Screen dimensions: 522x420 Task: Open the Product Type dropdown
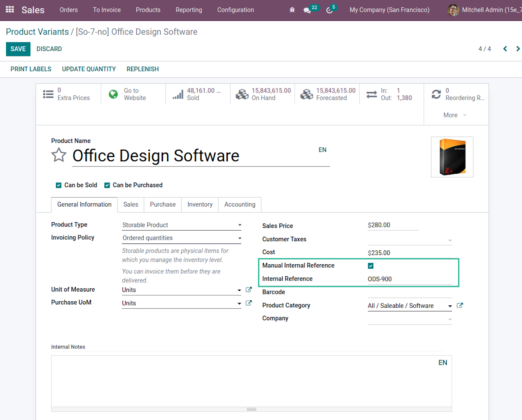pos(182,225)
